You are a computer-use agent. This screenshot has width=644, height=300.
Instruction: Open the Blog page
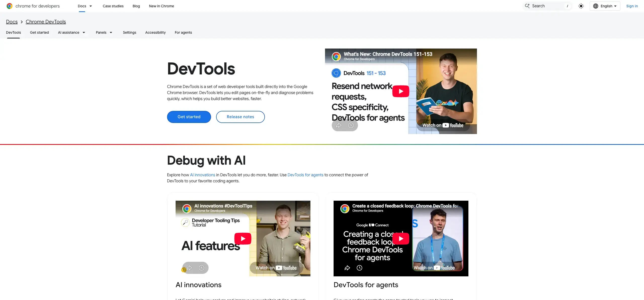[x=136, y=6]
